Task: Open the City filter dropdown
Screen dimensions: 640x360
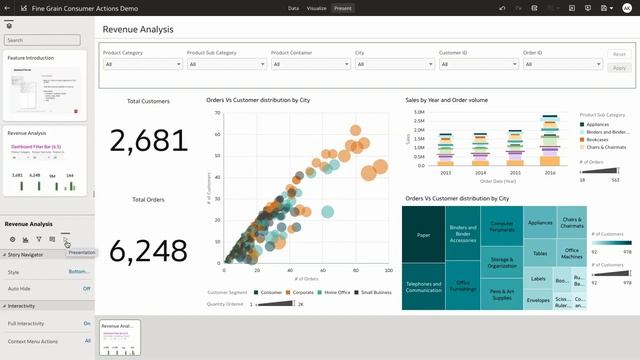Action: tap(395, 64)
